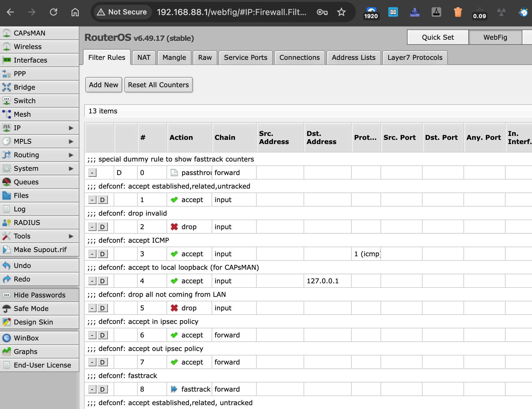The width and height of the screenshot is (532, 409).
Task: Open WinBox download from sidebar
Action: pos(39,338)
